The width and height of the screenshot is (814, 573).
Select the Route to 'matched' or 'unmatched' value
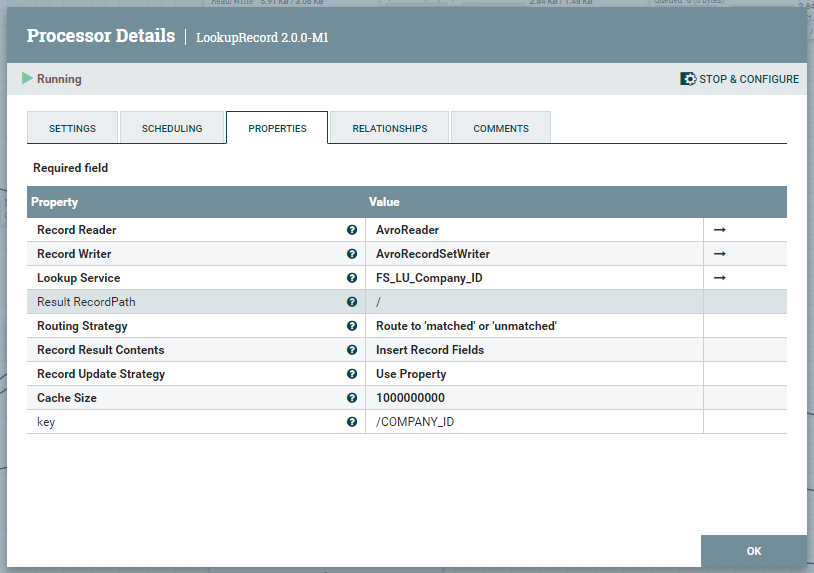pyautogui.click(x=534, y=326)
